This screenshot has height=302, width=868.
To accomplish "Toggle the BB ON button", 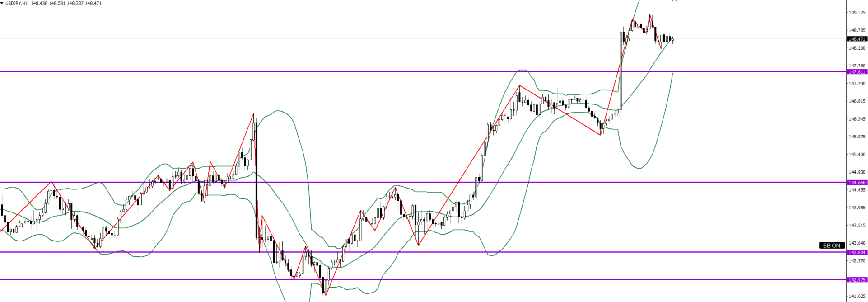I will coord(831,245).
